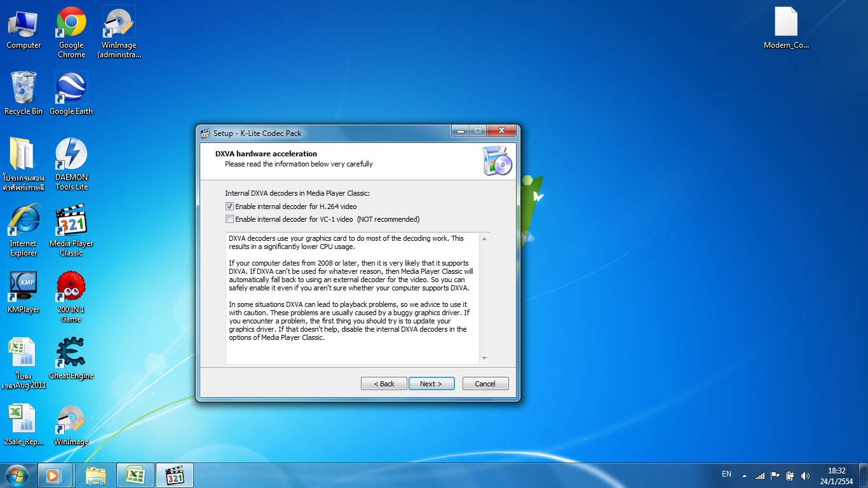Click the "Internal DXVA decoders in Media Player Classic:" label
The image size is (868, 488).
pos(297,193)
